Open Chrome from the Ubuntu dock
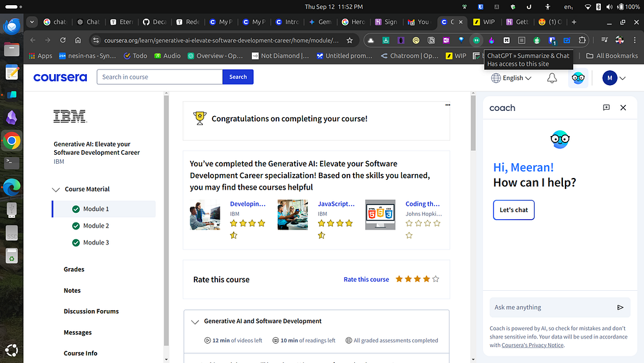The image size is (644, 363). [x=12, y=140]
